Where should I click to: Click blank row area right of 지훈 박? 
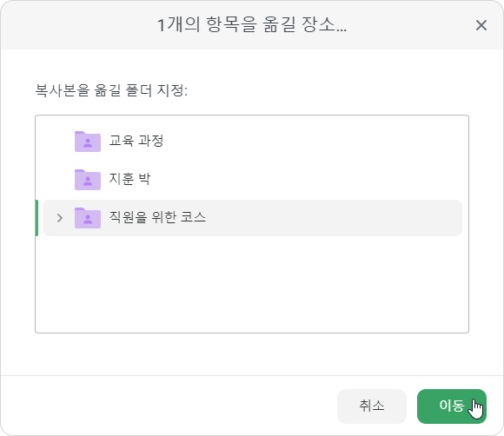tap(307, 180)
